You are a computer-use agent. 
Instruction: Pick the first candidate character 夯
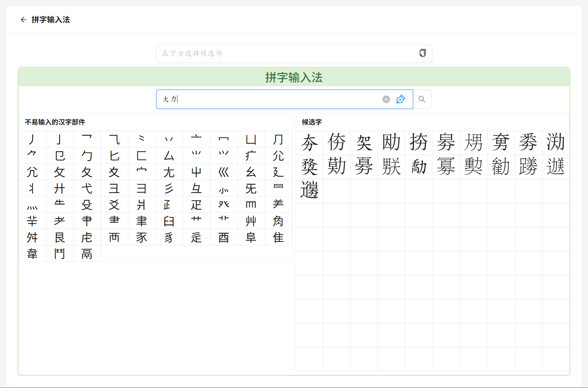(x=309, y=143)
